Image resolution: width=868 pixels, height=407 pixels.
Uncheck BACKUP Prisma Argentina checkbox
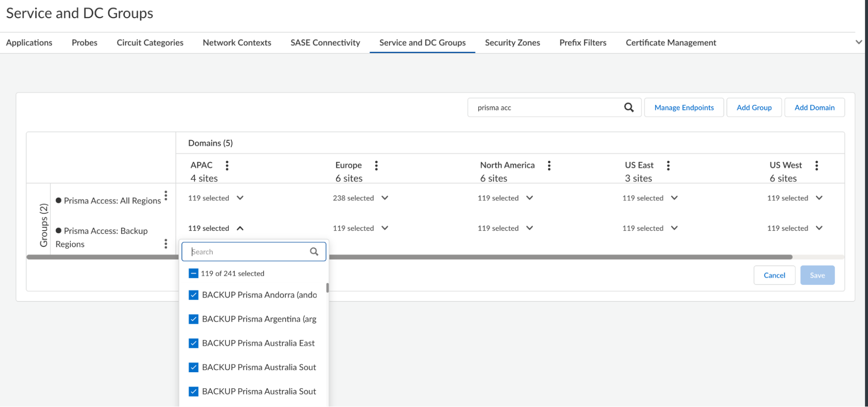[194, 319]
